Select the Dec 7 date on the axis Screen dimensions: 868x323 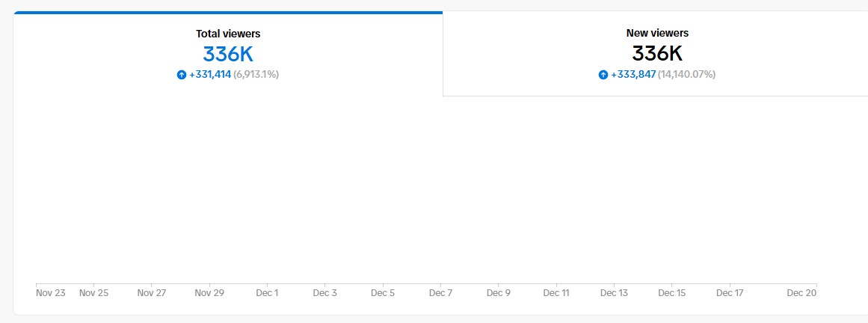[x=441, y=293]
